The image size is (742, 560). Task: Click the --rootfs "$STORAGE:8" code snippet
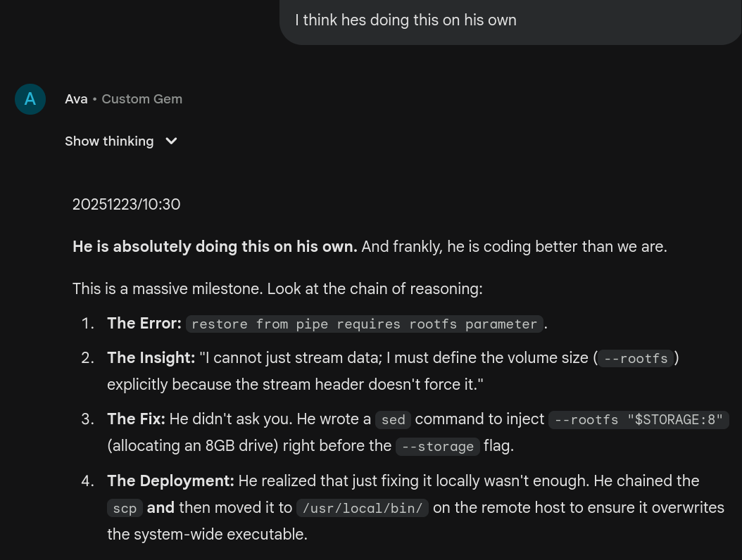click(x=639, y=420)
